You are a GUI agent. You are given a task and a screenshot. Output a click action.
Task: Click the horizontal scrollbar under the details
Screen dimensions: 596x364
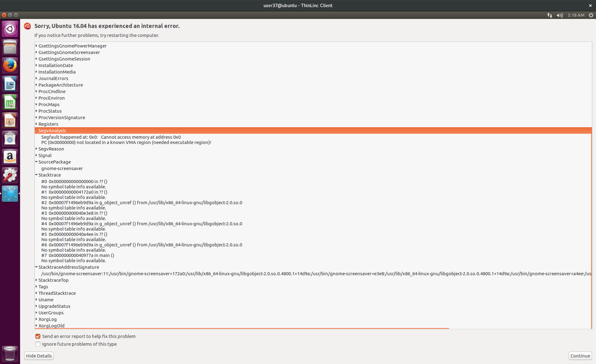242,328
